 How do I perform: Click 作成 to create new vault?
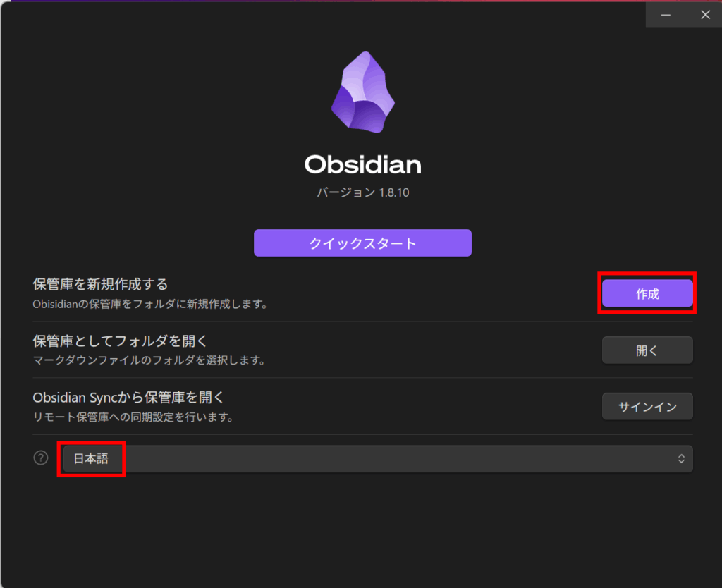pyautogui.click(x=647, y=293)
